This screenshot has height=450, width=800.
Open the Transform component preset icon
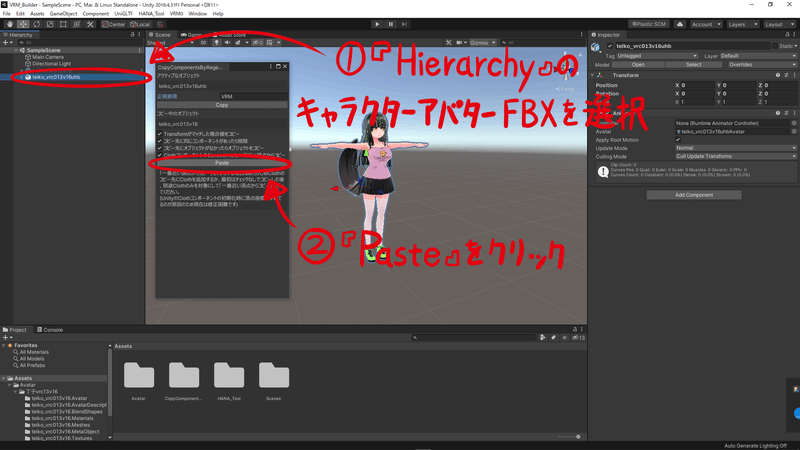pos(786,75)
